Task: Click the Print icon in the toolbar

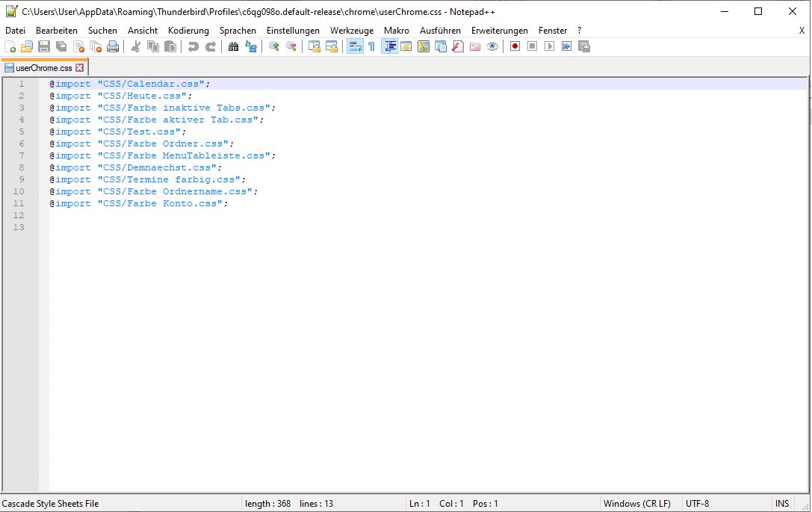Action: 113,46
